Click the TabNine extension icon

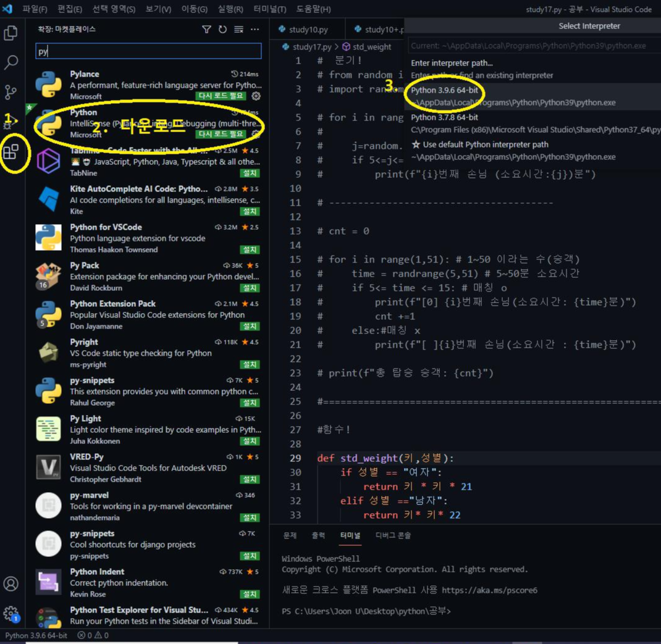pos(48,161)
